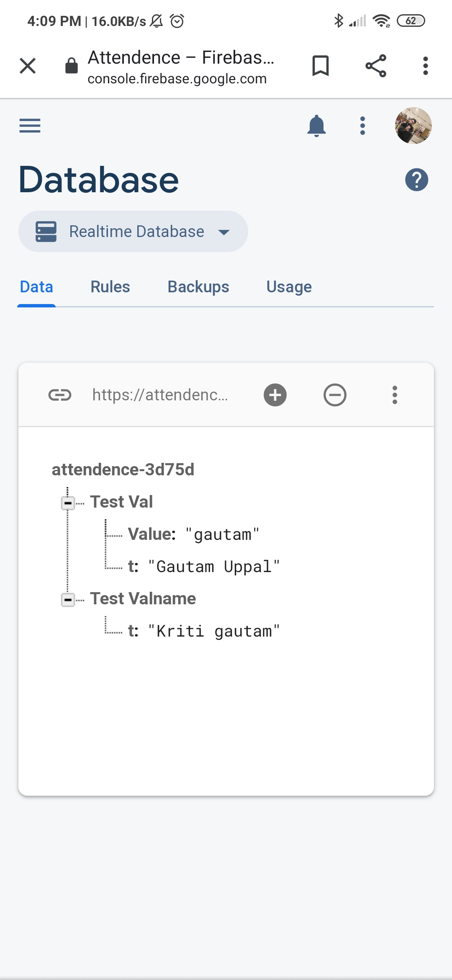Open the console header overflow menu
452x980 pixels.
point(362,126)
